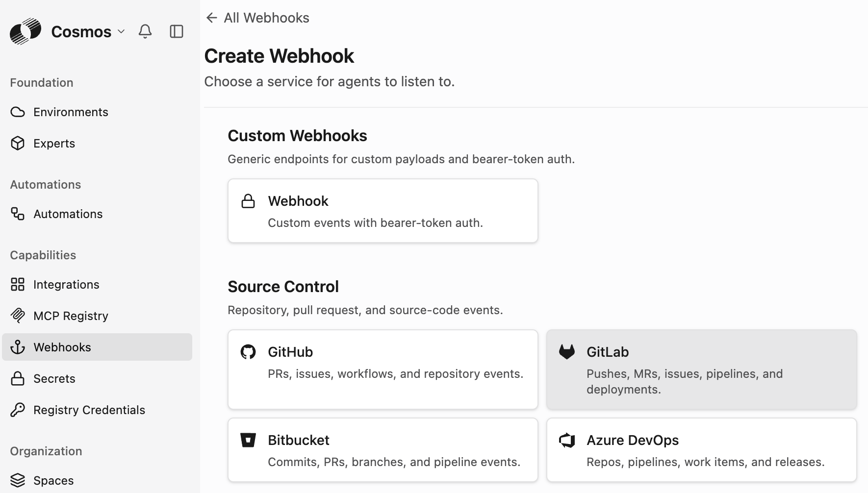Screen dimensions: 868x493
Task: Click the Cosmos logo icon
Action: (26, 31)
